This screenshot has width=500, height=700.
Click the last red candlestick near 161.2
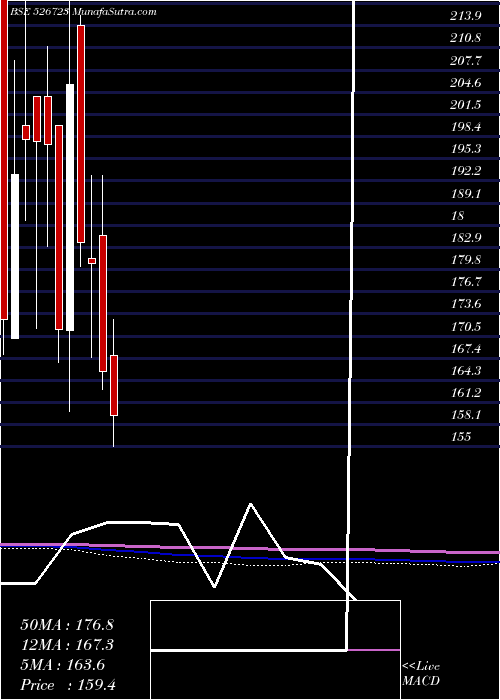point(114,385)
